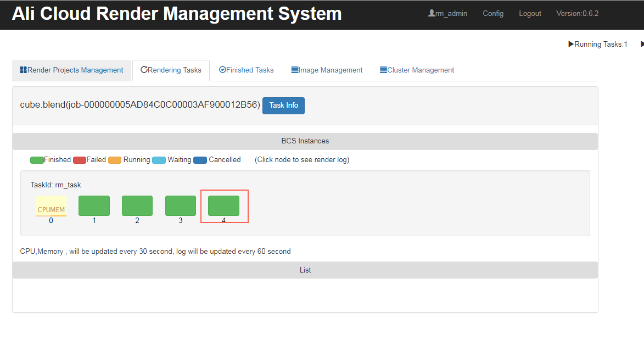This screenshot has width=644, height=350.
Task: Click the play arrow beside Running Tasks
Action: coord(571,44)
